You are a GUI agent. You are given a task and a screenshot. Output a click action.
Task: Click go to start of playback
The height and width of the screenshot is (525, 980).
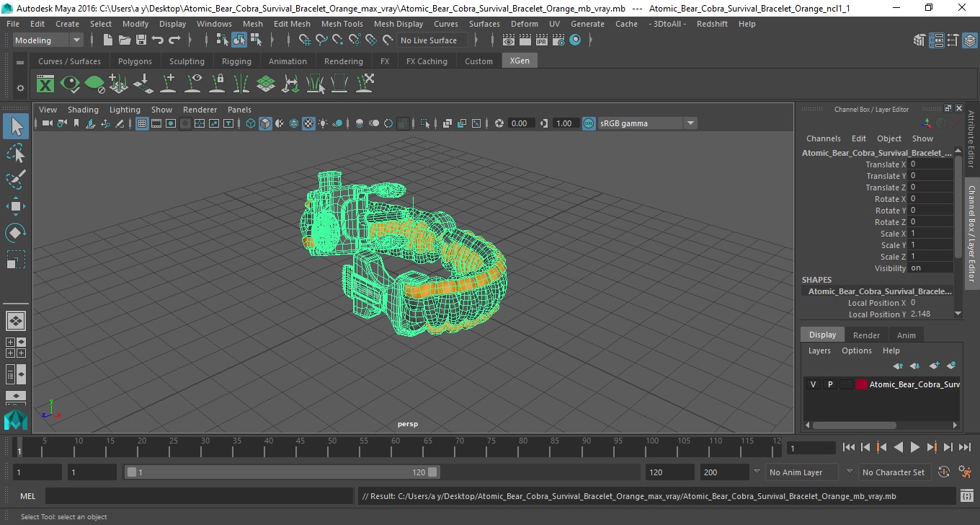(x=849, y=447)
